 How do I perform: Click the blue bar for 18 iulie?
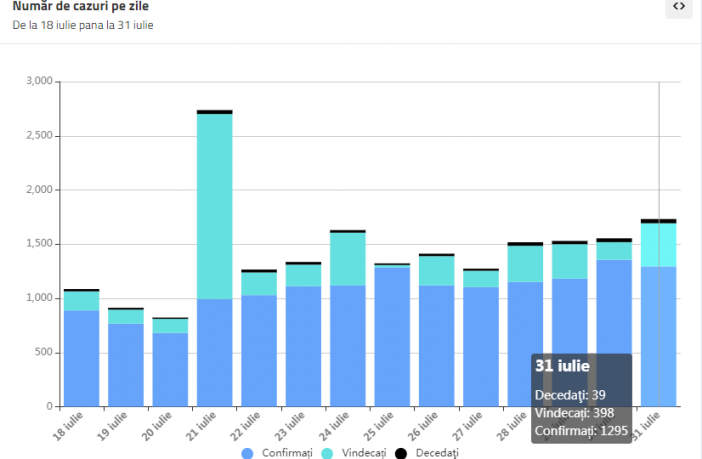[x=82, y=358]
